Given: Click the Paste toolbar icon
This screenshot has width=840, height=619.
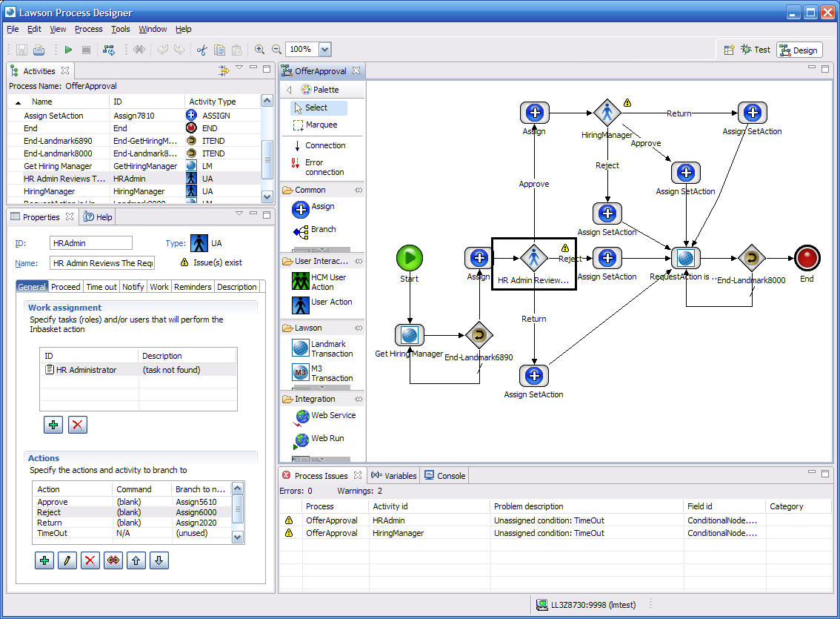Looking at the screenshot, I should tap(236, 50).
